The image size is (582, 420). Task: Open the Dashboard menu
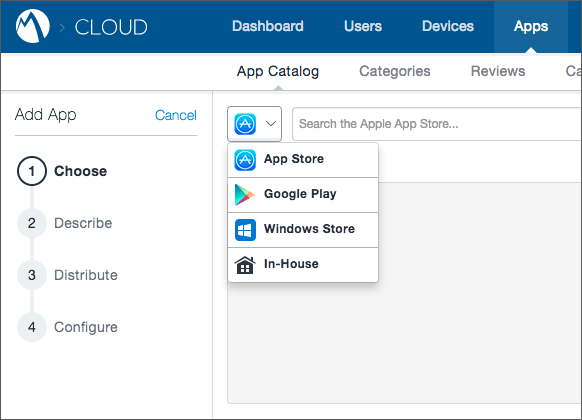tap(268, 26)
